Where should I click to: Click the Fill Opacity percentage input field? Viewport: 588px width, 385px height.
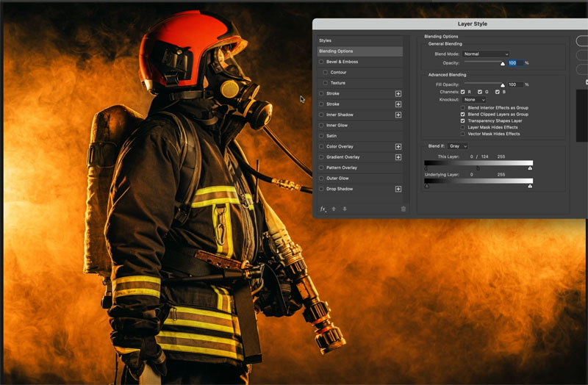(x=516, y=84)
